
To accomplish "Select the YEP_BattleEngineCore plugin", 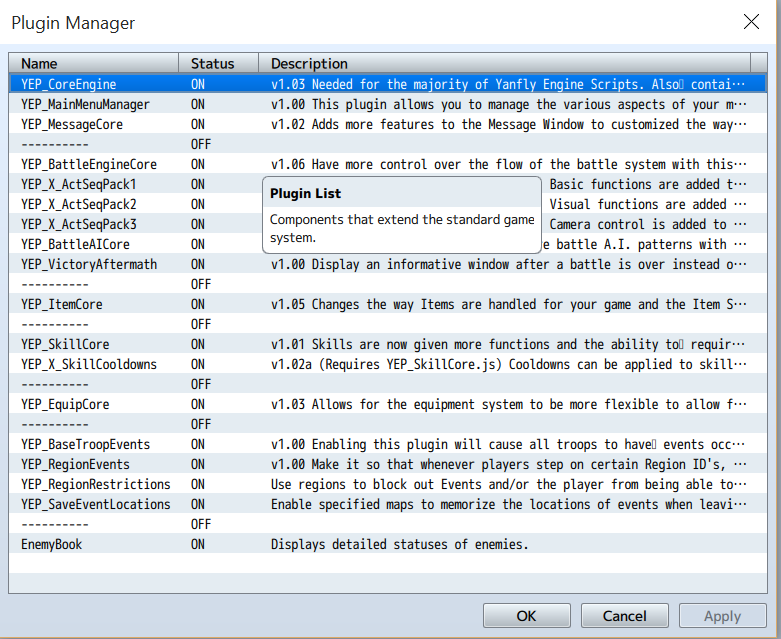I will click(x=88, y=164).
